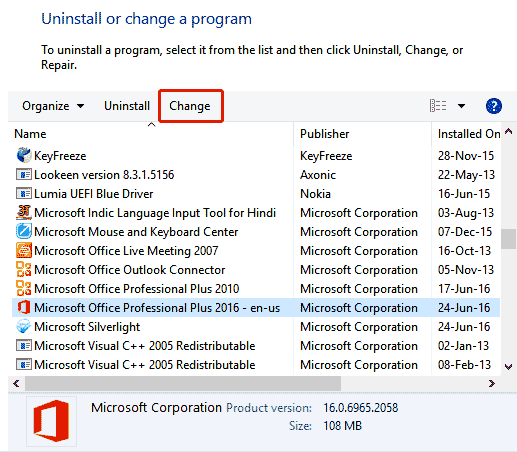This screenshot has height=452, width=517.
Task: Click the Office Professional Plus 2016 icon
Action: pyautogui.click(x=24, y=307)
